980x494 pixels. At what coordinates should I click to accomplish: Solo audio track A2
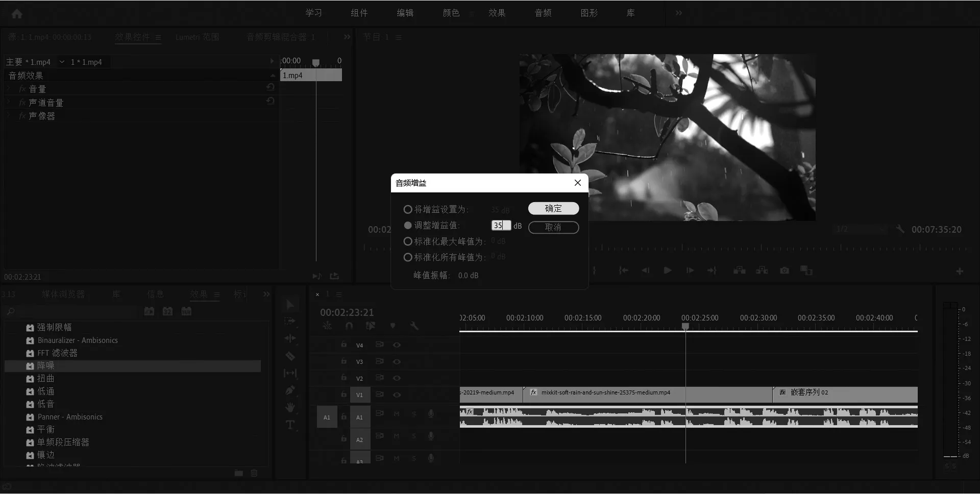pyautogui.click(x=414, y=436)
